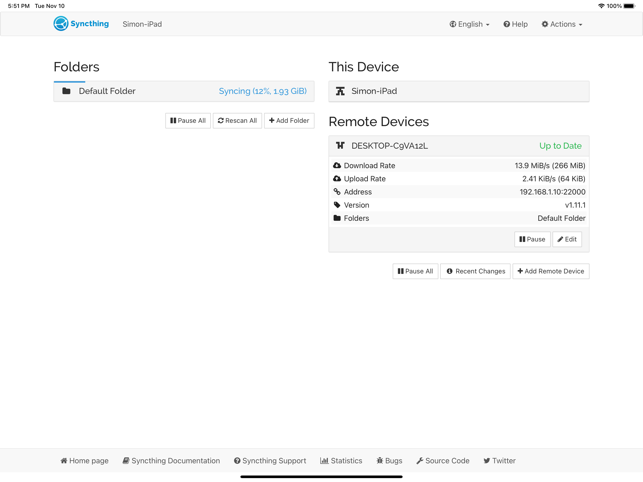Click Add Remote Device
Screen dimensions: 643x482
tap(550, 271)
